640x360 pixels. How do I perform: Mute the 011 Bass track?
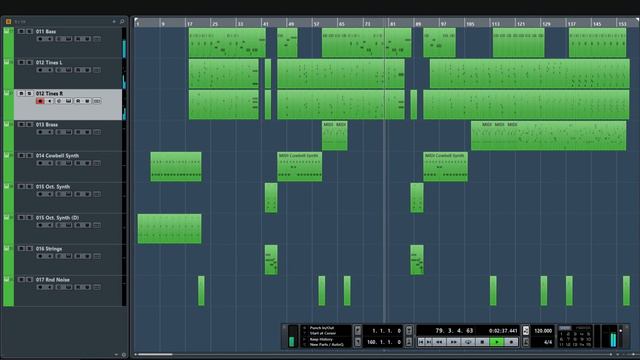click(21, 31)
